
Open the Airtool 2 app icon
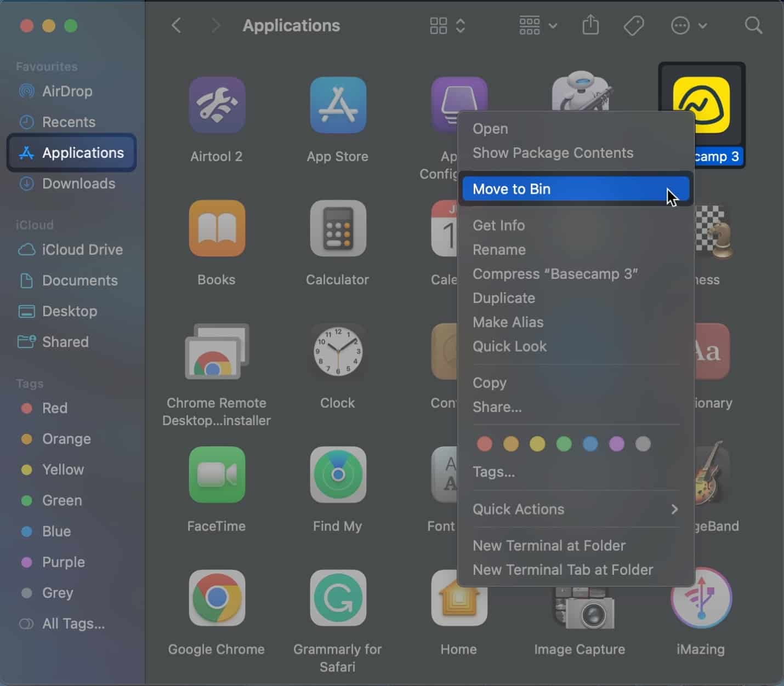[x=217, y=105]
